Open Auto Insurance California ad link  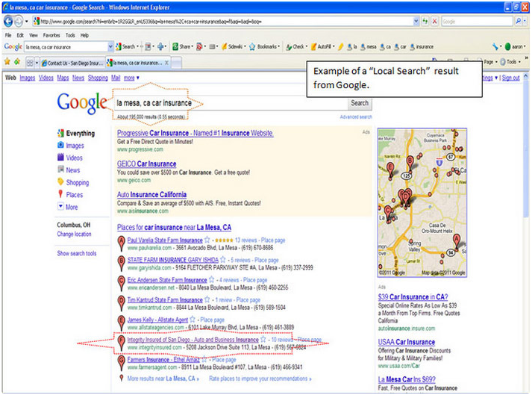click(151, 195)
